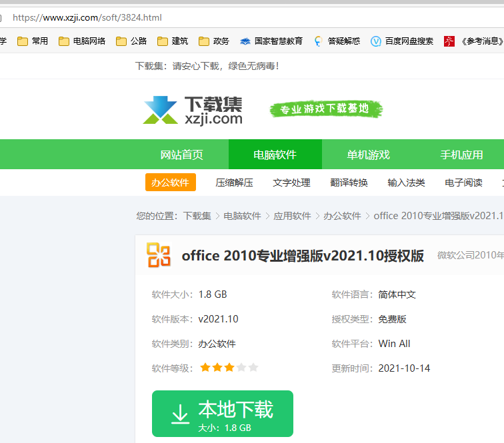Open the 文字处理 subcategory
Screen dimensions: 504x443
coord(291,183)
